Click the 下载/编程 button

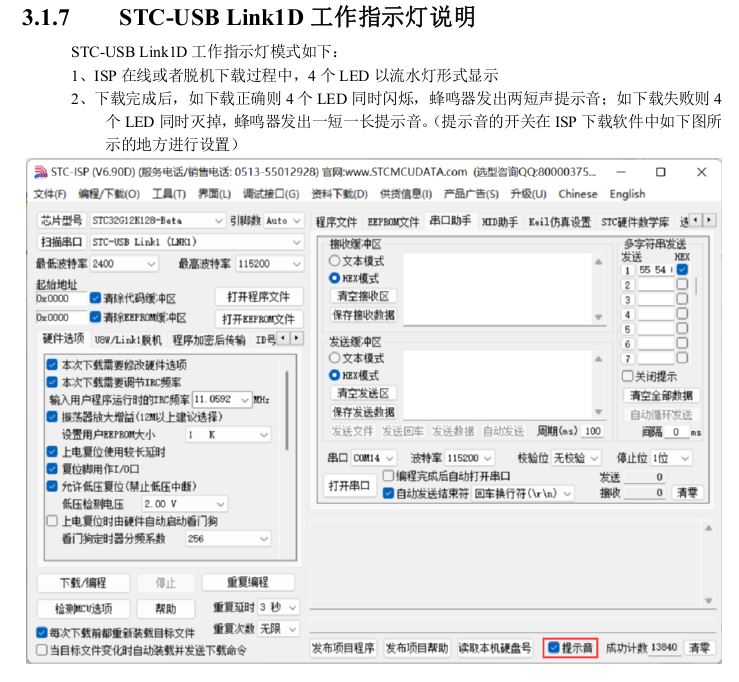point(83,583)
